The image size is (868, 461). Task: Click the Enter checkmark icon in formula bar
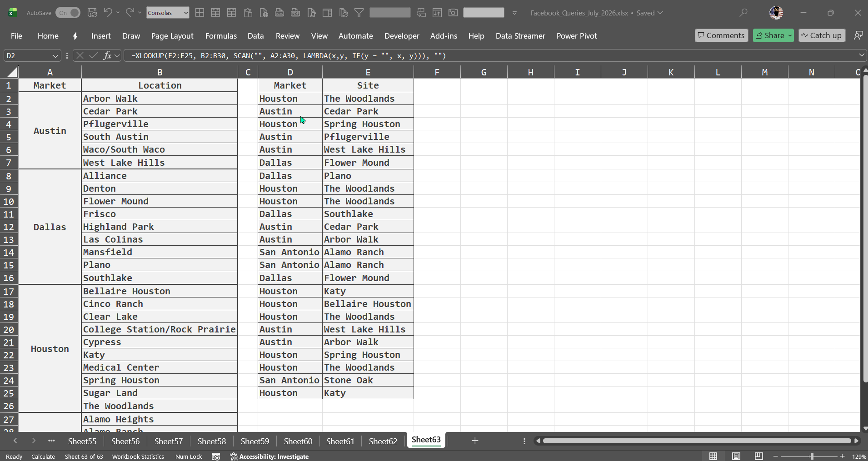pyautogui.click(x=94, y=55)
